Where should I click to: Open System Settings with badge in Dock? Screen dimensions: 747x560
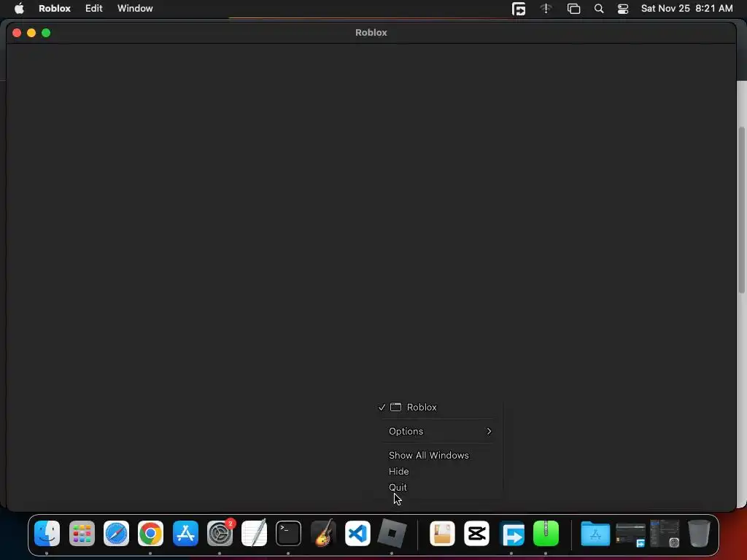click(220, 533)
